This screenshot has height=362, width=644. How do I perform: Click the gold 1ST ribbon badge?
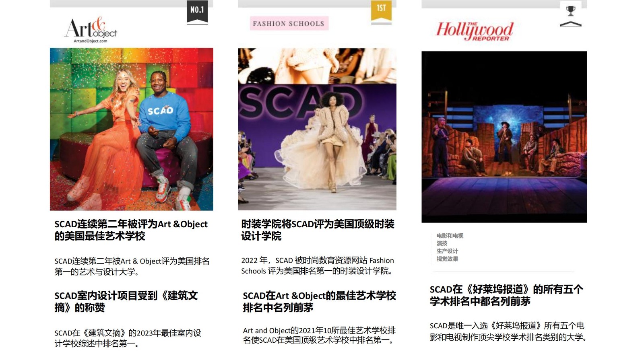[x=381, y=10]
